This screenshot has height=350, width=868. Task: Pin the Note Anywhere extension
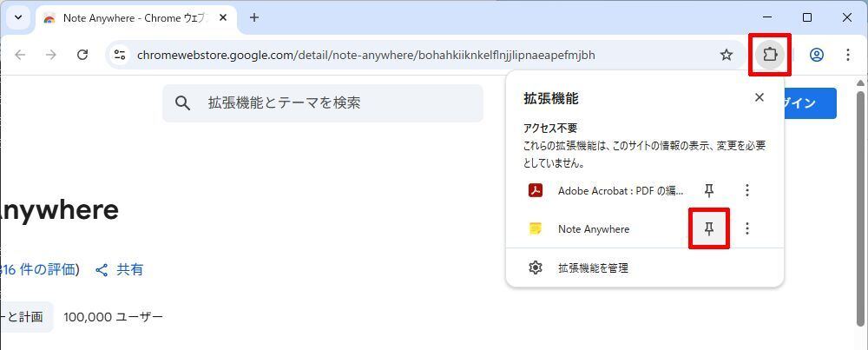point(709,228)
